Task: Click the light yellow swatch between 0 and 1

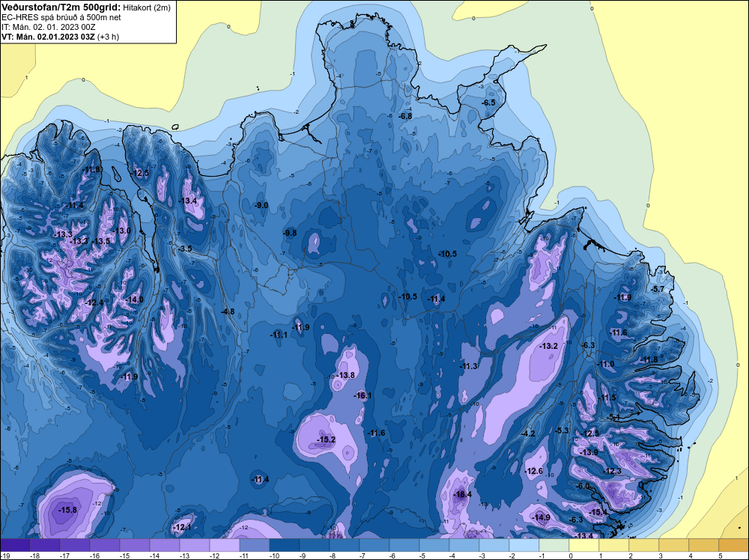Action: coord(583,545)
